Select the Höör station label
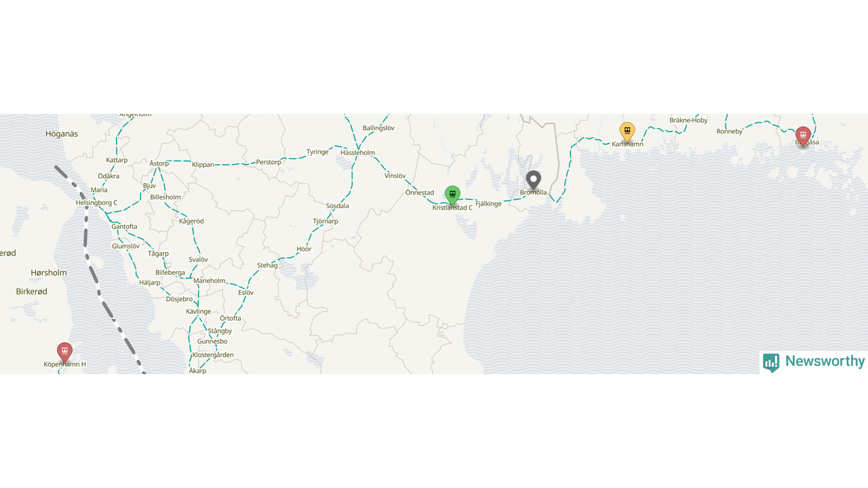This screenshot has width=868, height=488. click(304, 249)
